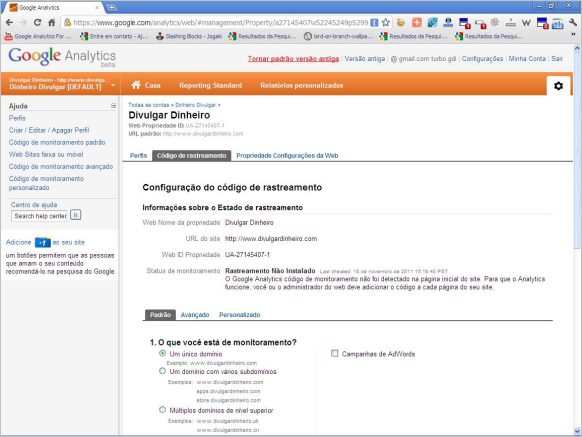Click the +1 button icon in sidebar
The height and width of the screenshot is (437, 582).
[x=43, y=242]
